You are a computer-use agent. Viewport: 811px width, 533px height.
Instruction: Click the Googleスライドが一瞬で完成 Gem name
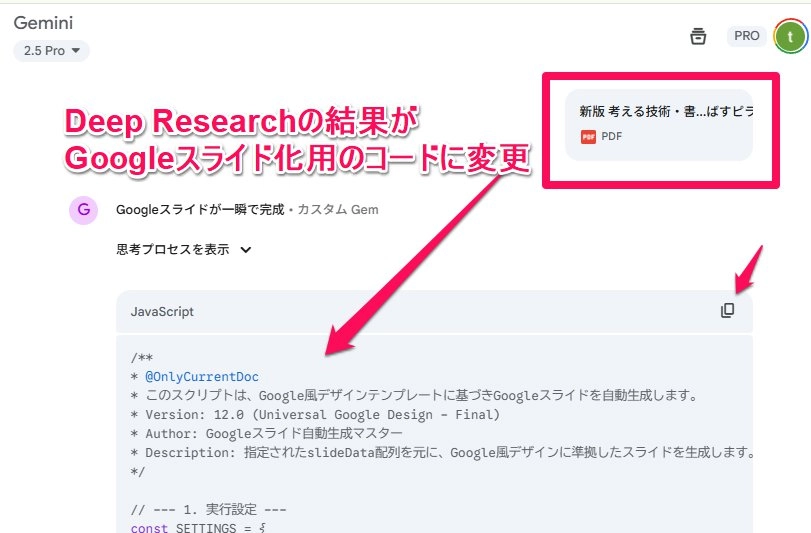coord(200,209)
